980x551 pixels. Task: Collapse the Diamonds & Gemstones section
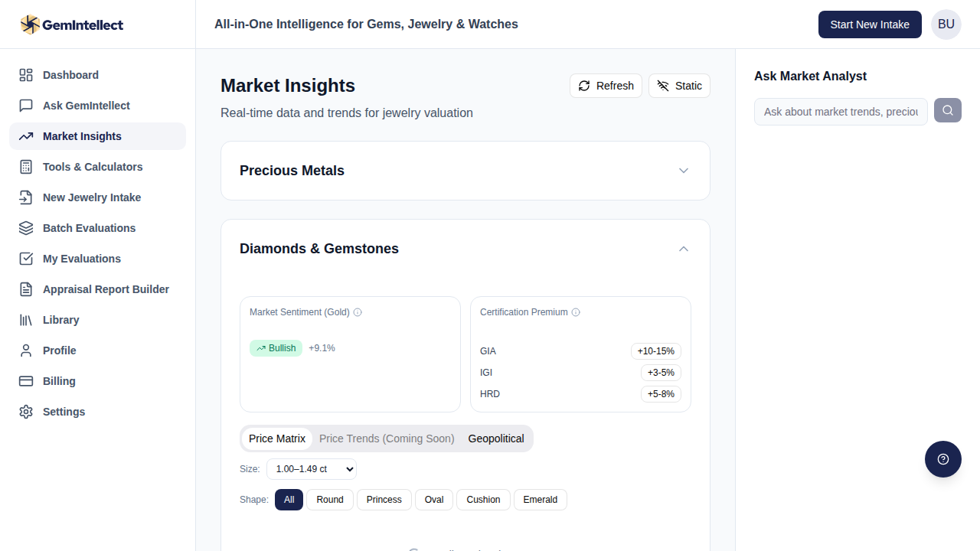683,249
